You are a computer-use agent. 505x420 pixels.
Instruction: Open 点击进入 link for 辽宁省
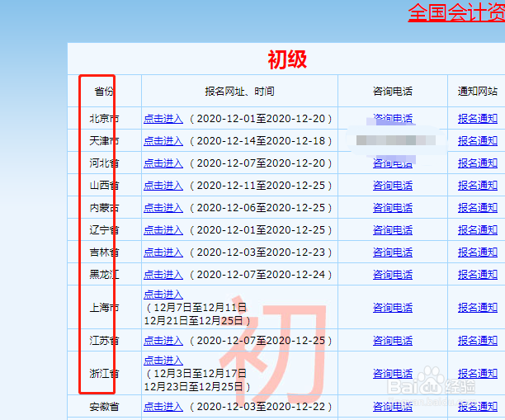tap(163, 230)
